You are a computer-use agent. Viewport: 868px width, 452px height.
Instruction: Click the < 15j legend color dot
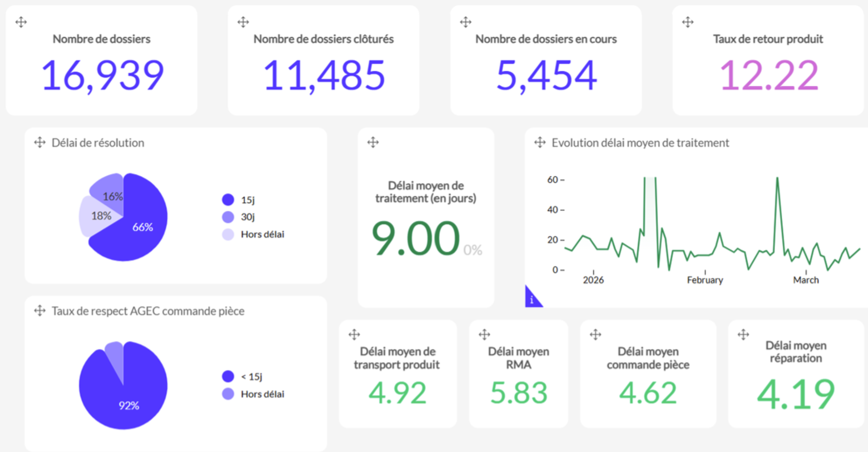coord(228,376)
